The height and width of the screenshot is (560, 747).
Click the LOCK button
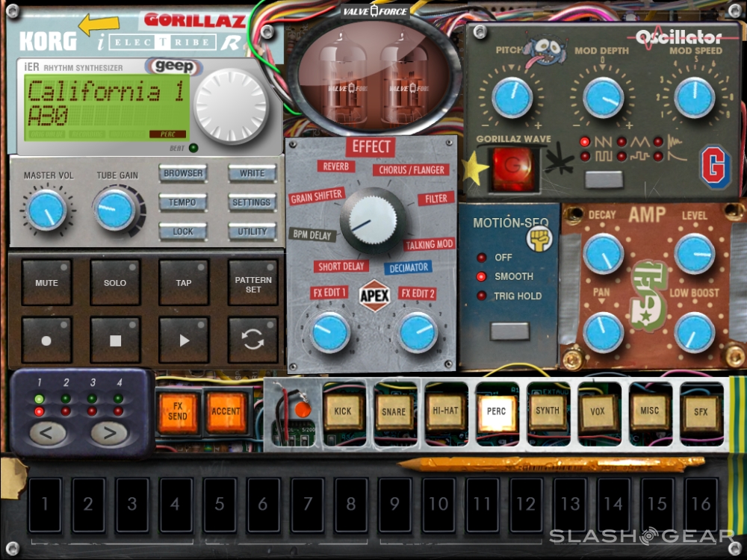(183, 231)
